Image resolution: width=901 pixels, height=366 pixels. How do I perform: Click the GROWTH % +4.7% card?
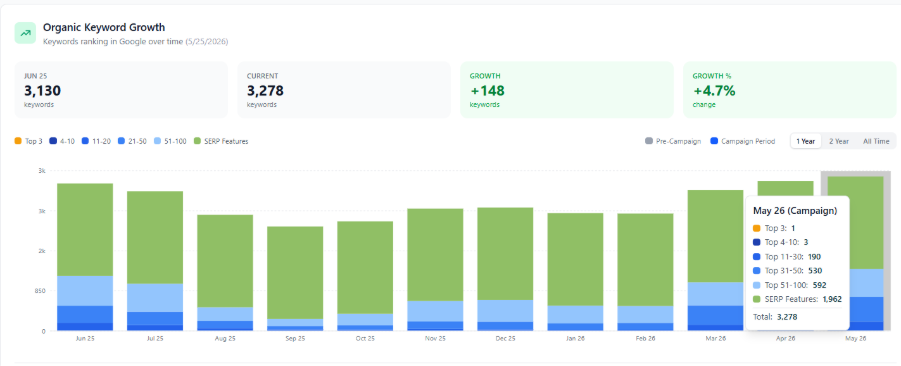click(790, 90)
